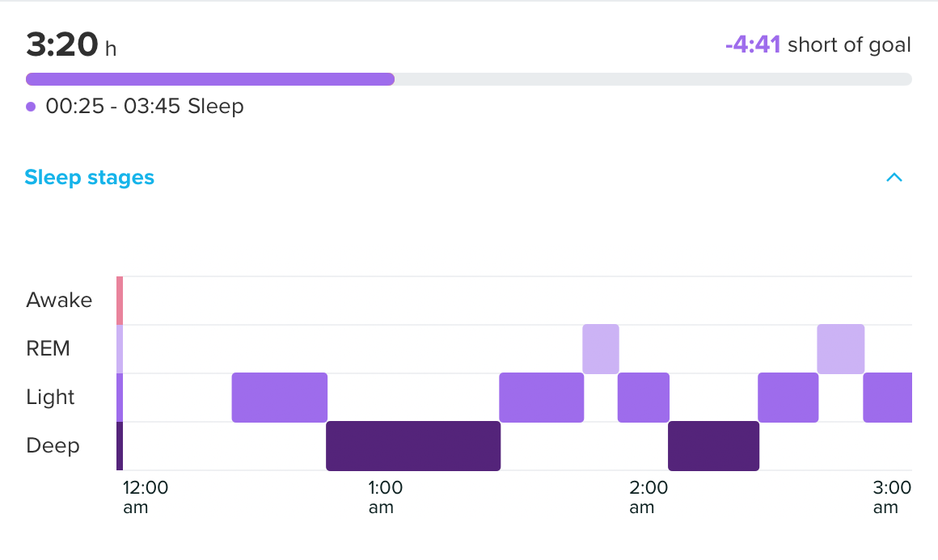Screen dimensions: 938x560
Task: Click the Awake row label
Action: (59, 301)
